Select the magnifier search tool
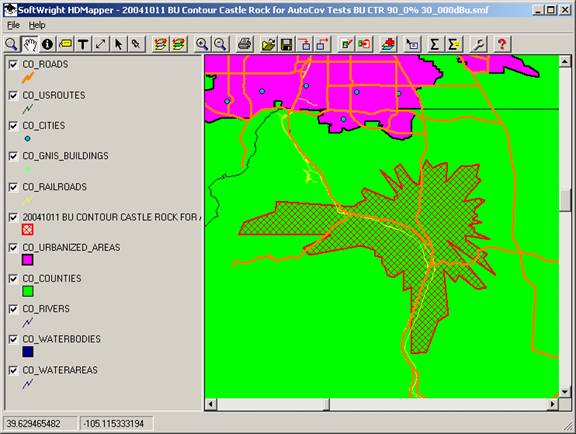Screen dimensions: 576x434 [11, 44]
